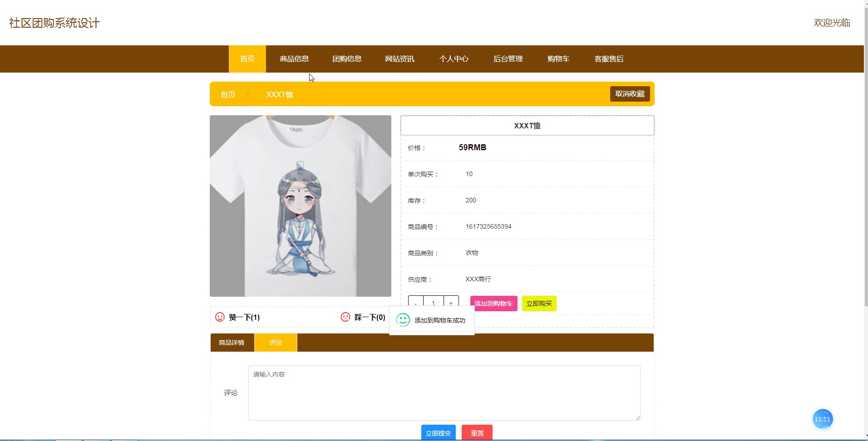Go to 后台管理 menu item
The width and height of the screenshot is (868, 441).
click(508, 59)
